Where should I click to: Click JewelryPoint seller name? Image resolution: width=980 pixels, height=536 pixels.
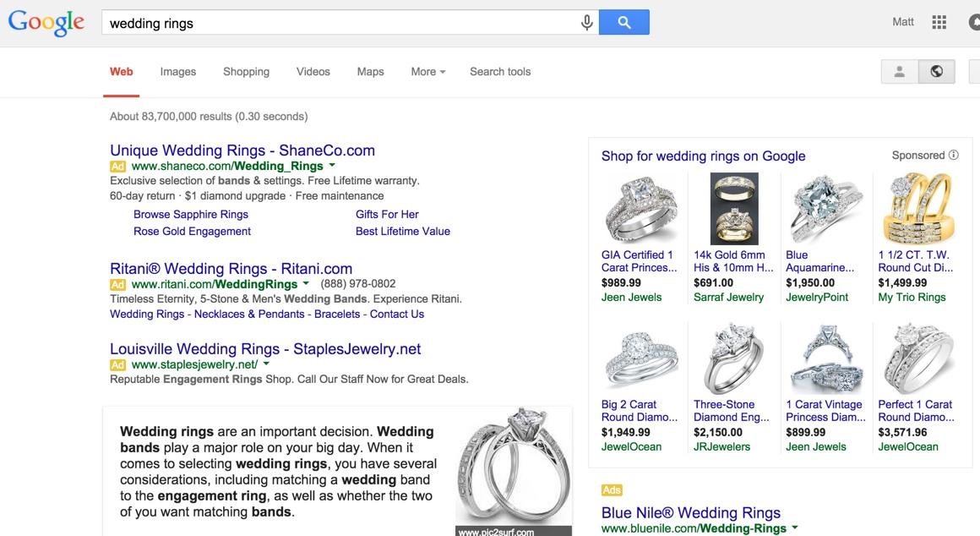point(817,297)
